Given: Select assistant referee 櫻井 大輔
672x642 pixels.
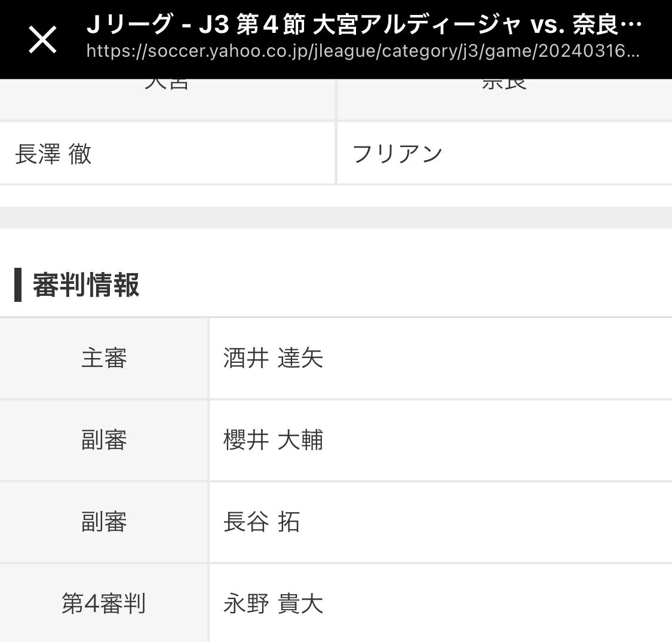Looking at the screenshot, I should (x=273, y=441).
